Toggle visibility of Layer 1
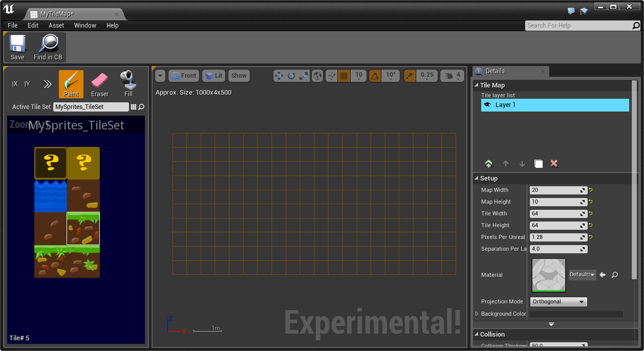This screenshot has height=351, width=644. 487,104
